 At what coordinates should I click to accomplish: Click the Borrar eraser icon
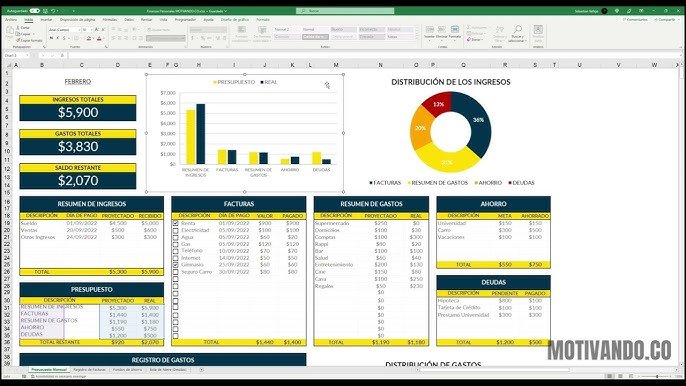(468, 39)
